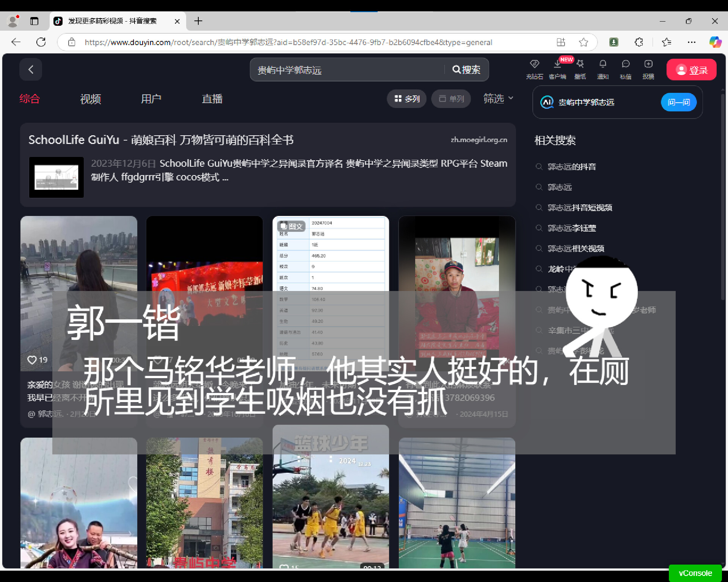Viewport: 728px width, 582px height.
Task: Open the 壁纸 wallpaper icon
Action: 580,69
